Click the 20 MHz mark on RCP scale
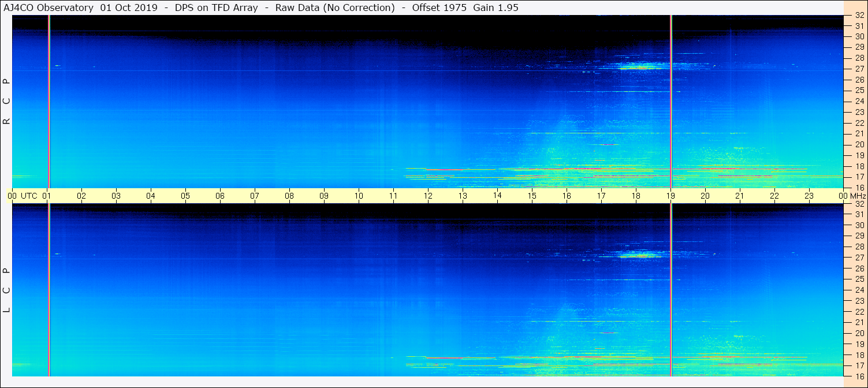The image size is (868, 388). click(859, 144)
